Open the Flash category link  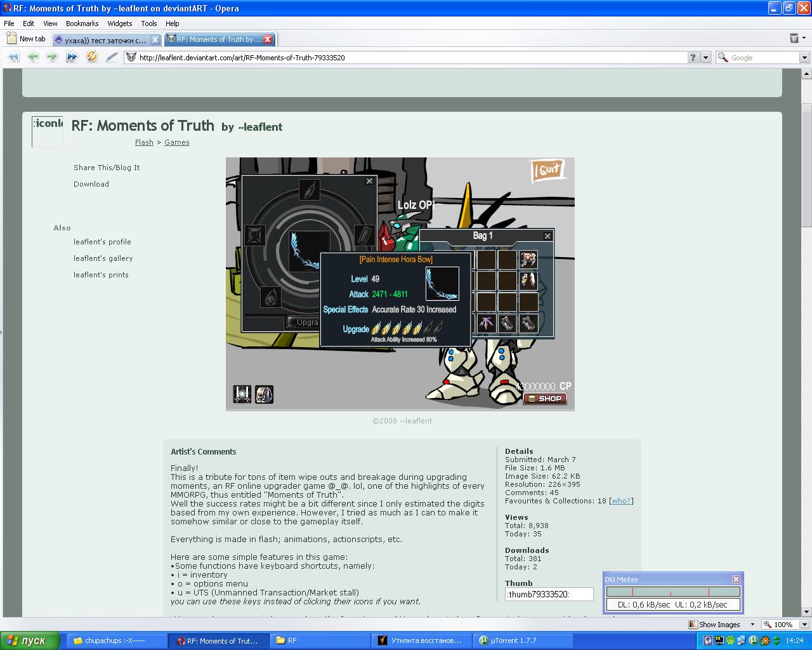pos(144,142)
